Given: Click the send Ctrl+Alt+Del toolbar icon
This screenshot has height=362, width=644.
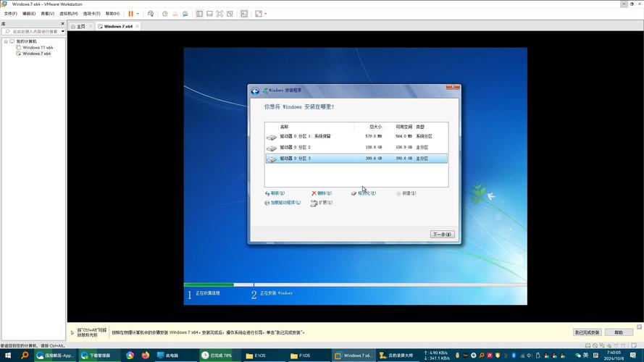Looking at the screenshot, I should [x=151, y=14].
